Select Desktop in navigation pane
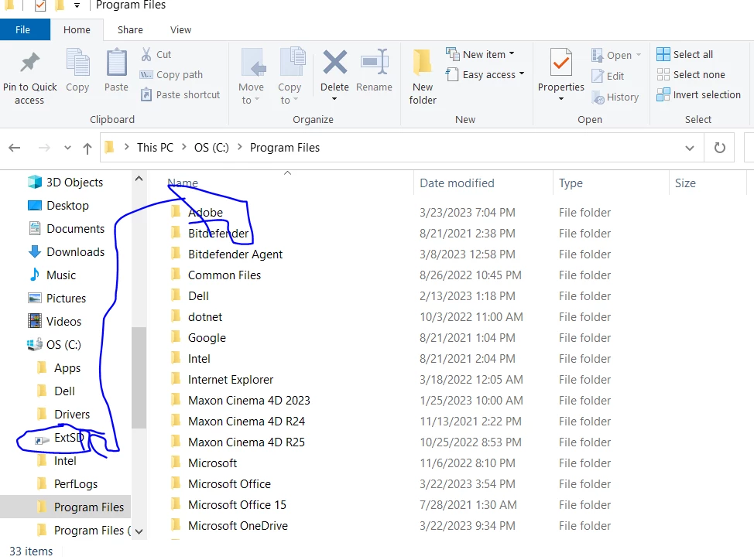This screenshot has width=754, height=560. 58,206
